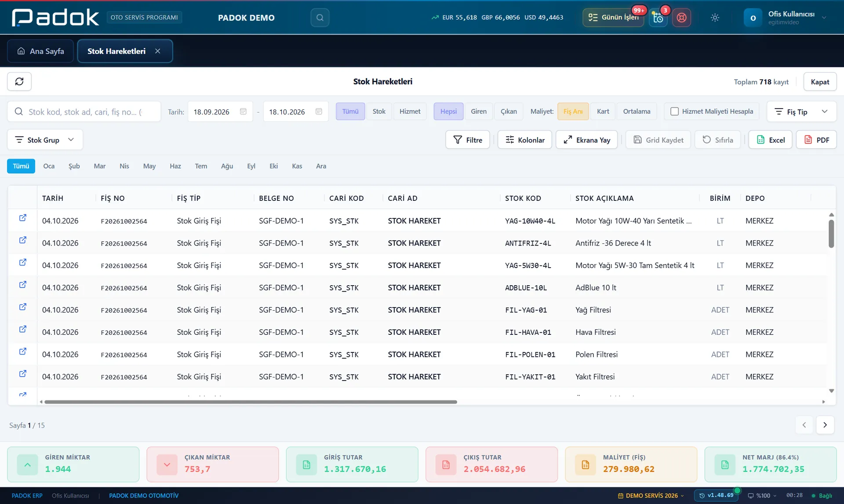Image resolution: width=844 pixels, height=504 pixels.
Task: Close the Stok Hareketleri tab
Action: pos(158,51)
